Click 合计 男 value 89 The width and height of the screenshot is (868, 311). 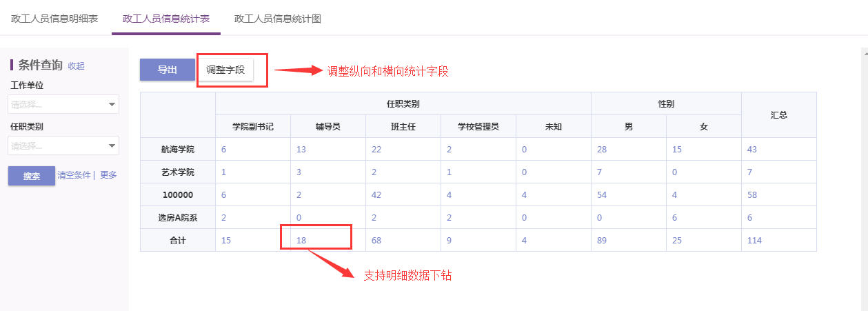pos(602,241)
